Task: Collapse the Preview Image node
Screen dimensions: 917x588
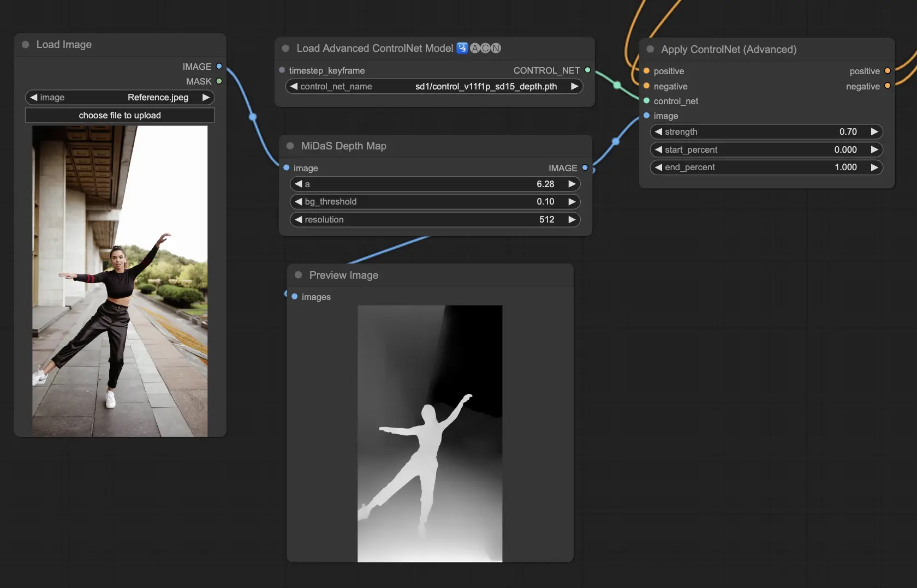Action: pyautogui.click(x=298, y=275)
